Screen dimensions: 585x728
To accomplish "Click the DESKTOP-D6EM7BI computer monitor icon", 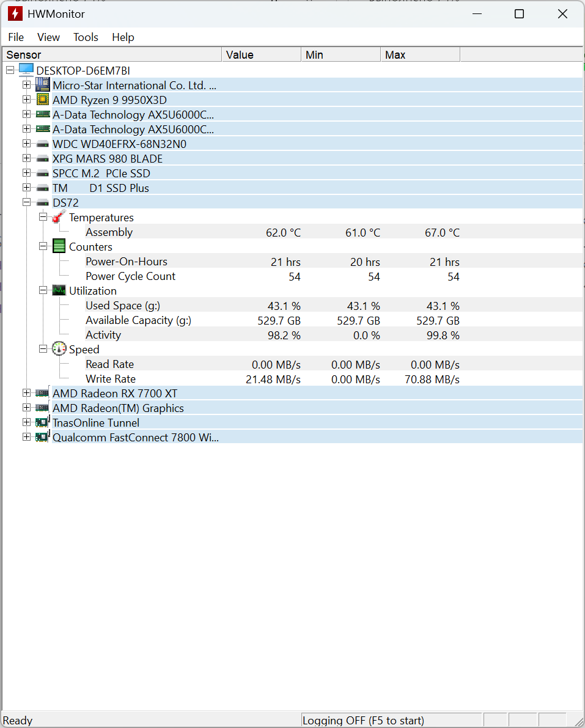I will click(x=26, y=70).
